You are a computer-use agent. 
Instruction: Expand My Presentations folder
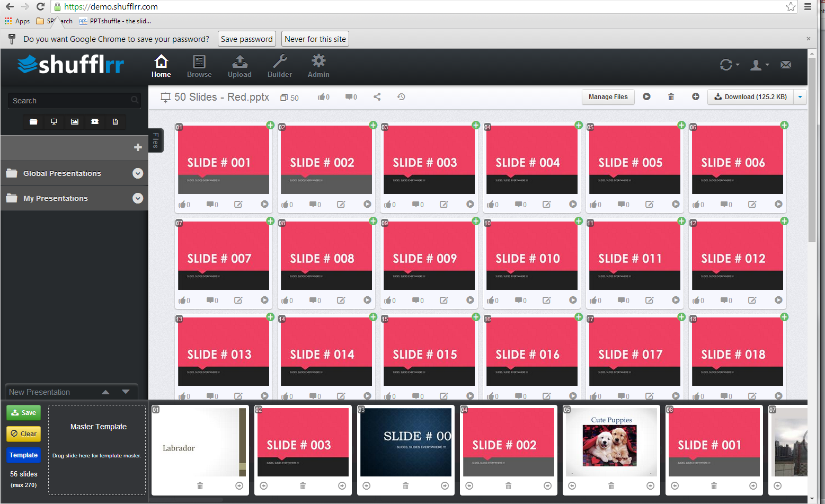pyautogui.click(x=138, y=198)
